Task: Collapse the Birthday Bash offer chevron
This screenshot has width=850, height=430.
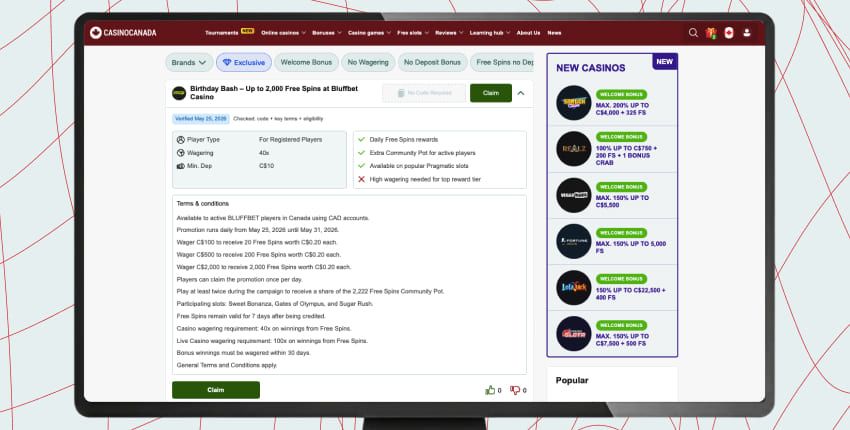Action: (x=520, y=93)
